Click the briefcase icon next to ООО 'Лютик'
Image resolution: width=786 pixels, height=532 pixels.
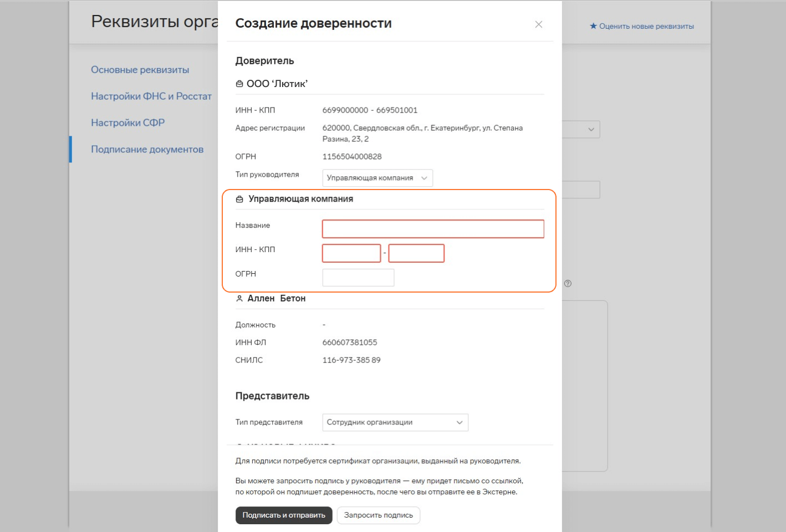(239, 84)
